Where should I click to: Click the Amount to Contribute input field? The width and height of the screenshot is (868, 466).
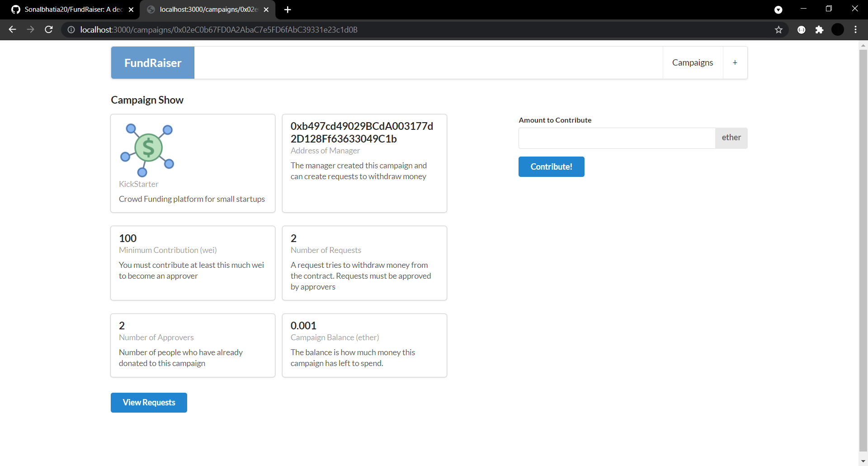click(617, 138)
